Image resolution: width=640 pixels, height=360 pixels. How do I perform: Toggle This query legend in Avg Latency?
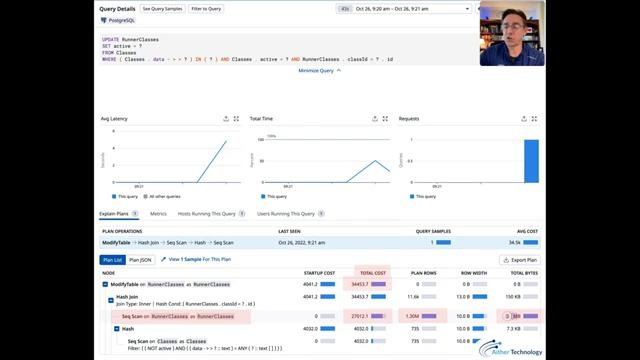125,196
